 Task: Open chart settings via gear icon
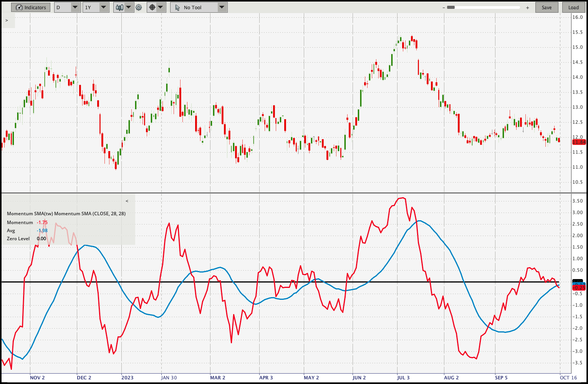(x=139, y=7)
